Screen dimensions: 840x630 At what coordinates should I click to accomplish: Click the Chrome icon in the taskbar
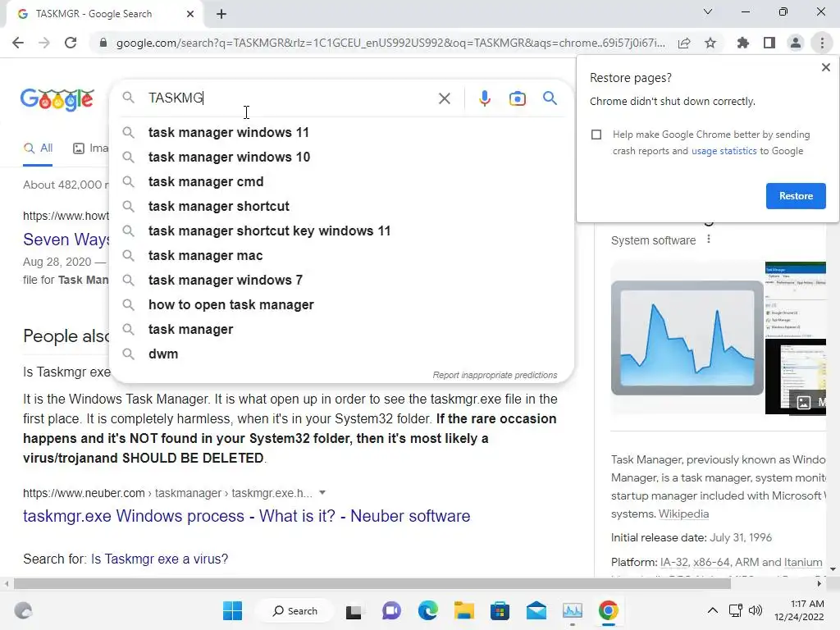click(609, 610)
